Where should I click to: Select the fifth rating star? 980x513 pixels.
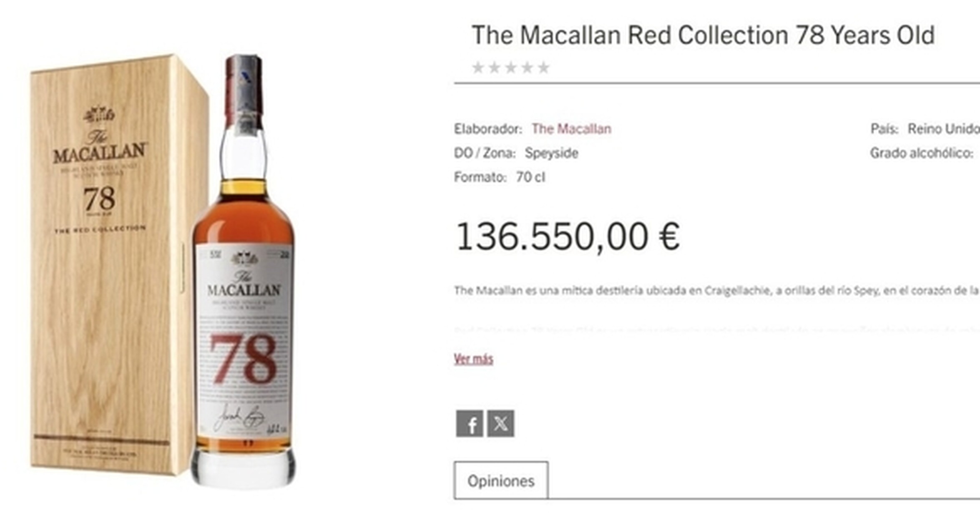click(x=543, y=67)
